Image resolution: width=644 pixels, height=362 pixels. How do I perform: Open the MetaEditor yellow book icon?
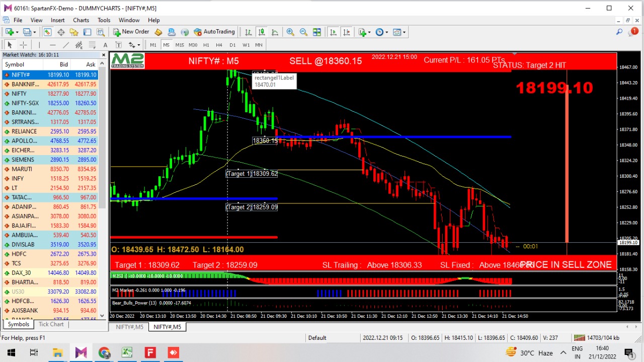pyautogui.click(x=158, y=32)
